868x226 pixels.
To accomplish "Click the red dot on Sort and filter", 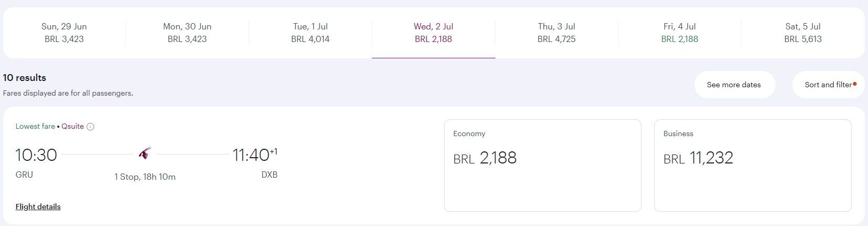I will (x=855, y=83).
